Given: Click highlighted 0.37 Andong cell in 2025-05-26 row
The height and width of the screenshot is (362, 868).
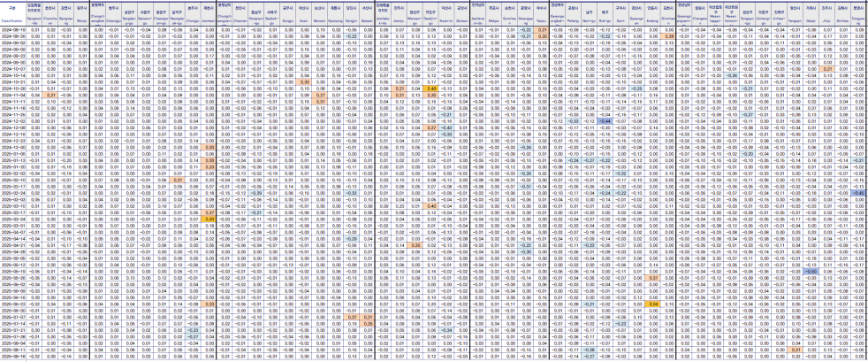Looking at the screenshot, I should pyautogui.click(x=652, y=278).
